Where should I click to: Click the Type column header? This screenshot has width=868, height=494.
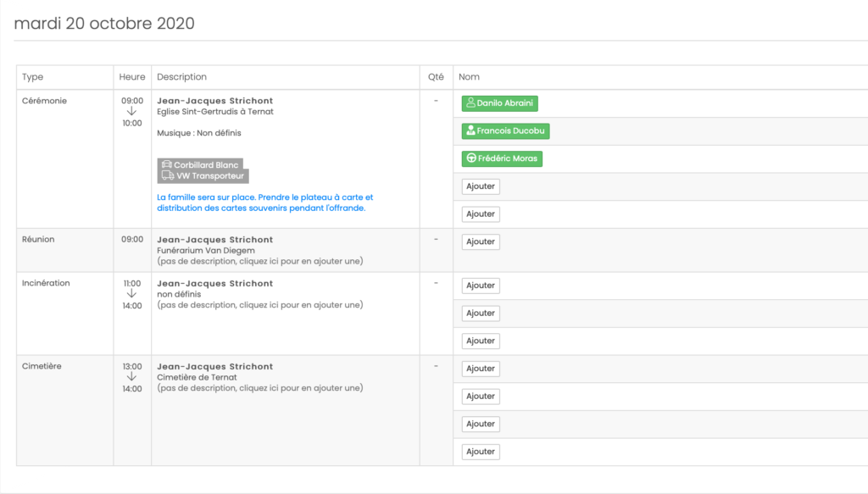33,77
